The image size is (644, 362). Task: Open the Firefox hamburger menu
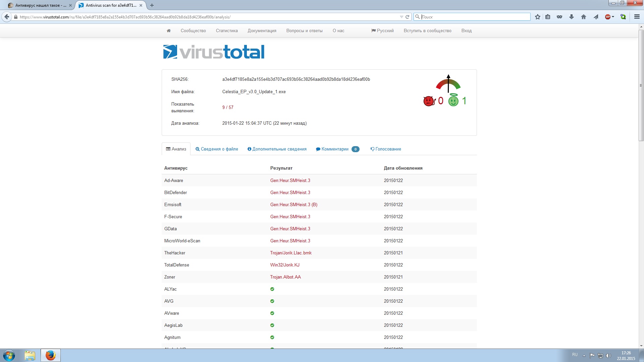(637, 17)
